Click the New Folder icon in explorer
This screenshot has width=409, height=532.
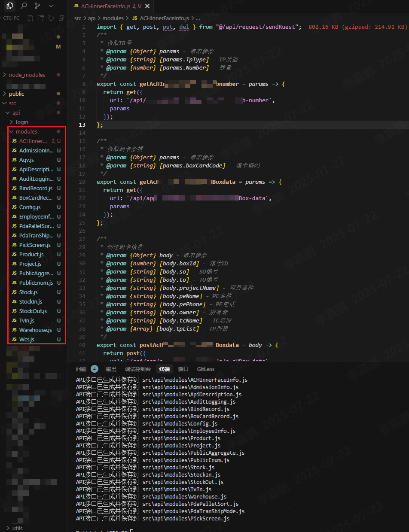point(41,18)
